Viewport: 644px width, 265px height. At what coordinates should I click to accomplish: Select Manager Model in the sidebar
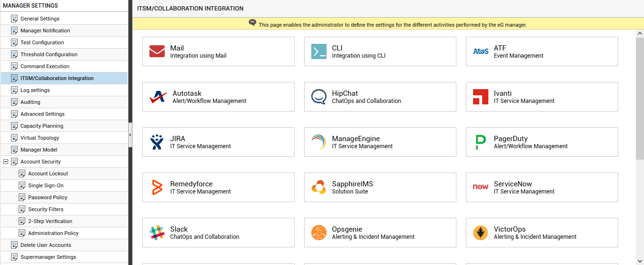39,150
